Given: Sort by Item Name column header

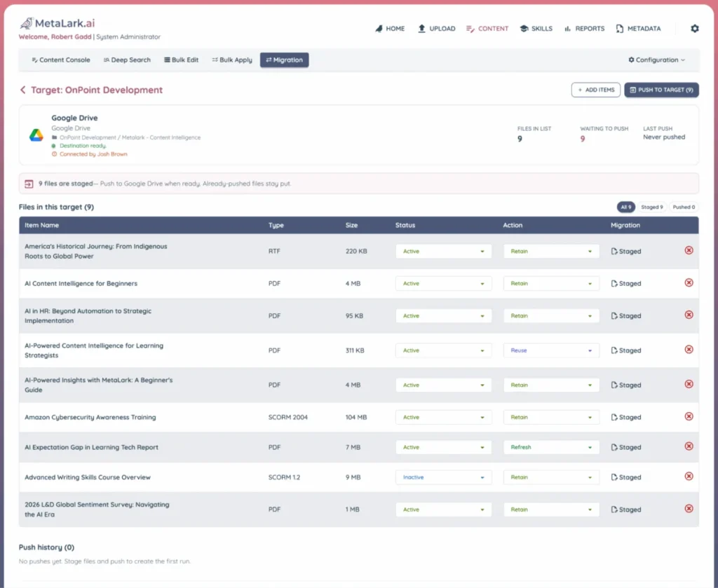Looking at the screenshot, I should [41, 225].
